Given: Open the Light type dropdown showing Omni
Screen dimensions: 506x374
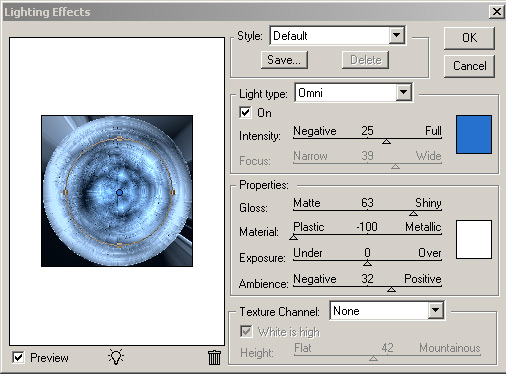Looking at the screenshot, I should [354, 92].
